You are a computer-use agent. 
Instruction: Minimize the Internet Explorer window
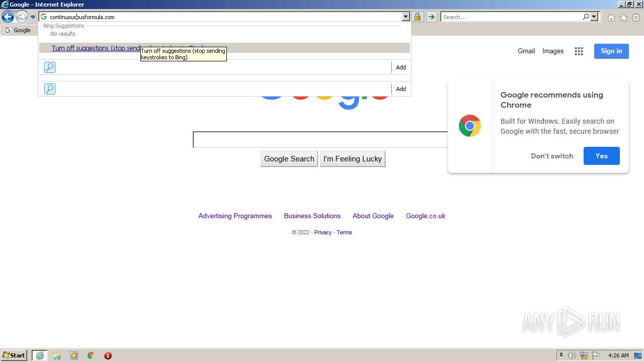pos(622,4)
